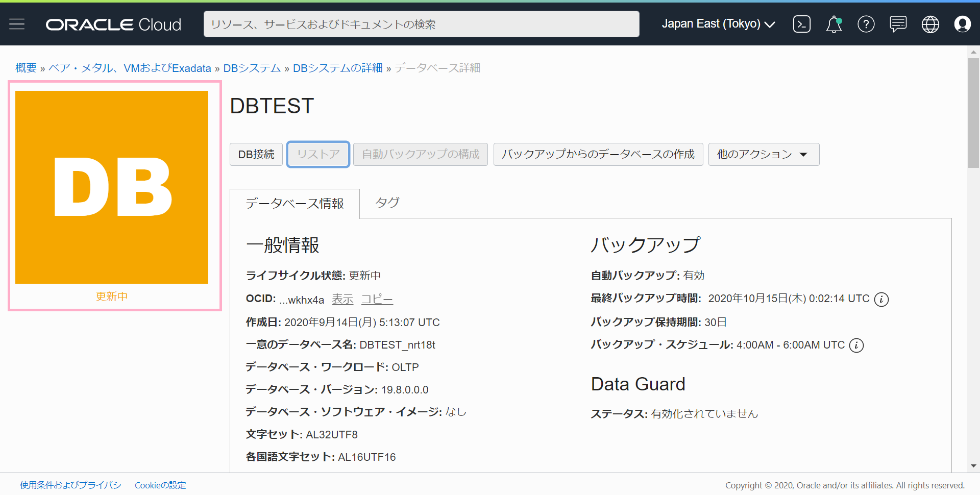Image resolution: width=980 pixels, height=495 pixels.
Task: Click the Data Guard heading
Action: 638,384
